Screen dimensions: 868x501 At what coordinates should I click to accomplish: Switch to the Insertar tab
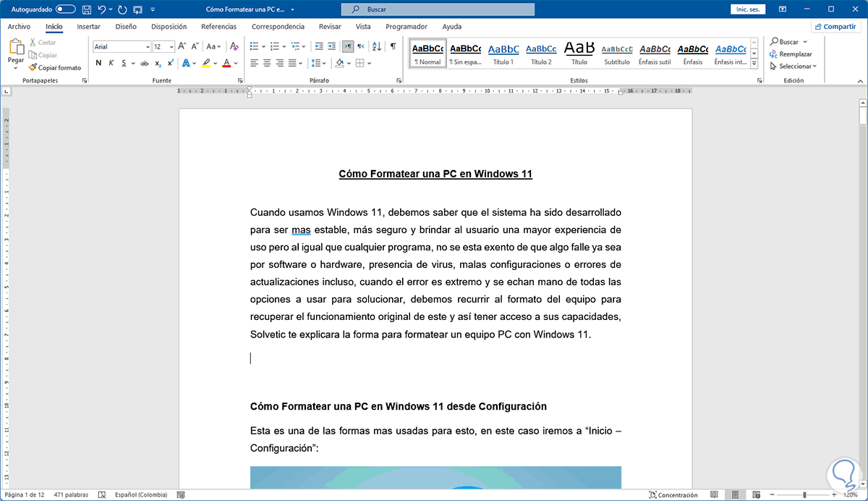tap(88, 26)
